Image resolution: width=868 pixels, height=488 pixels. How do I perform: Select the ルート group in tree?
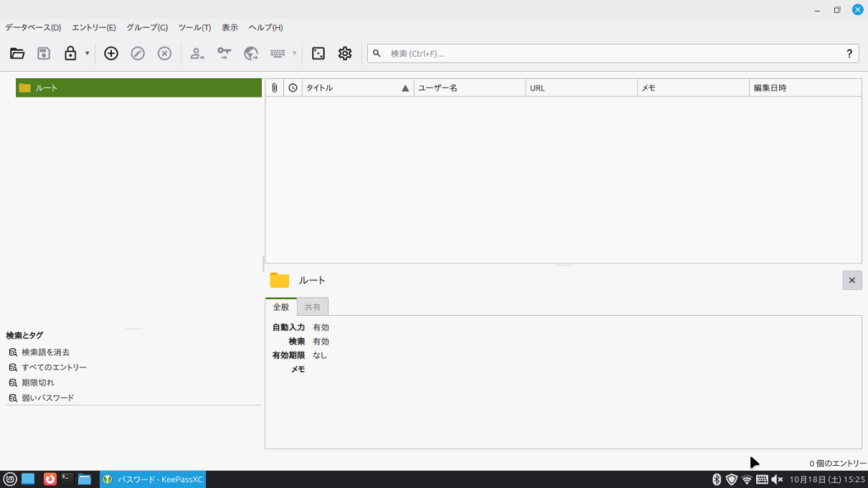pos(47,88)
